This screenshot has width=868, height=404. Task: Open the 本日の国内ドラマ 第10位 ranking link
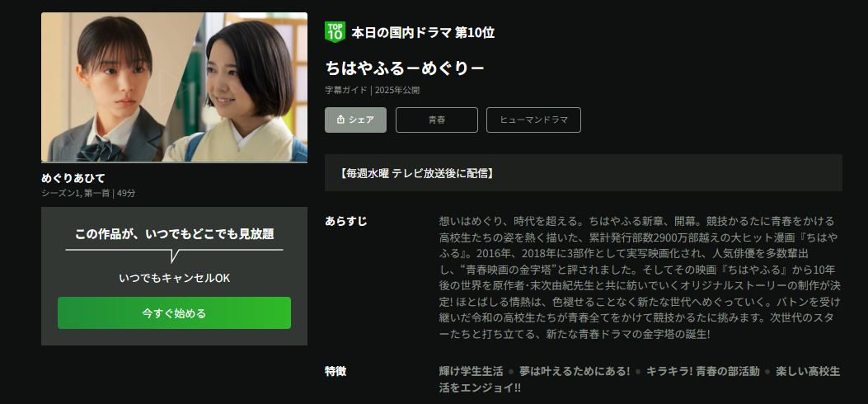tap(423, 33)
